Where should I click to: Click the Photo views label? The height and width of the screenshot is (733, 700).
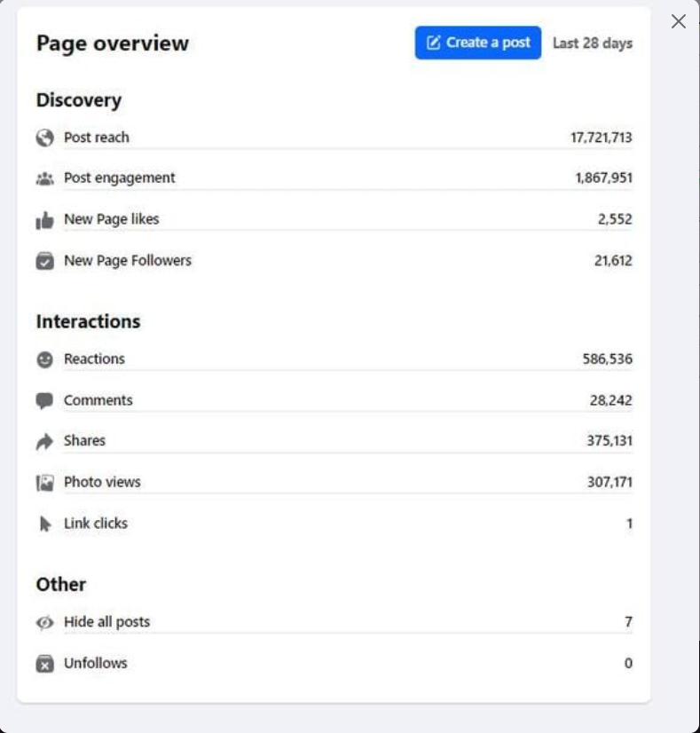click(x=102, y=483)
